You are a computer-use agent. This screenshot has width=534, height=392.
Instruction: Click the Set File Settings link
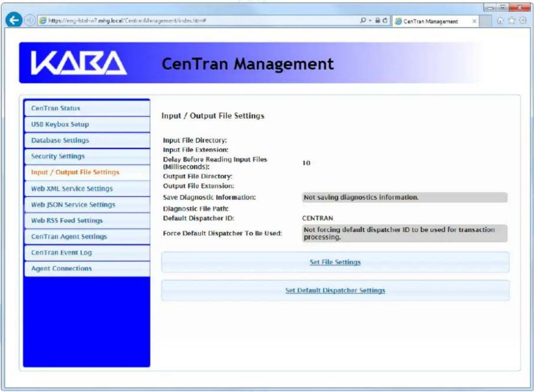(335, 262)
